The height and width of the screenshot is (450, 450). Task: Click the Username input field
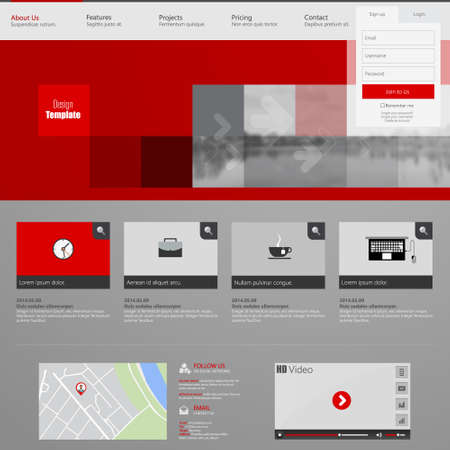click(x=398, y=56)
